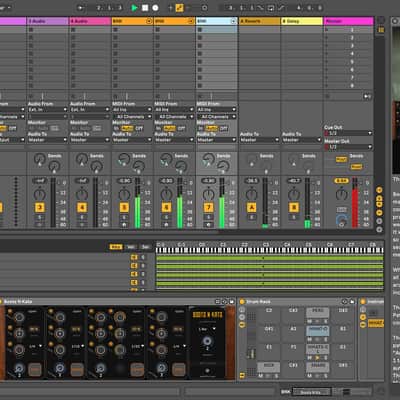Click the KICK drum pad
Screen dimensions: 400x400
(x=268, y=367)
